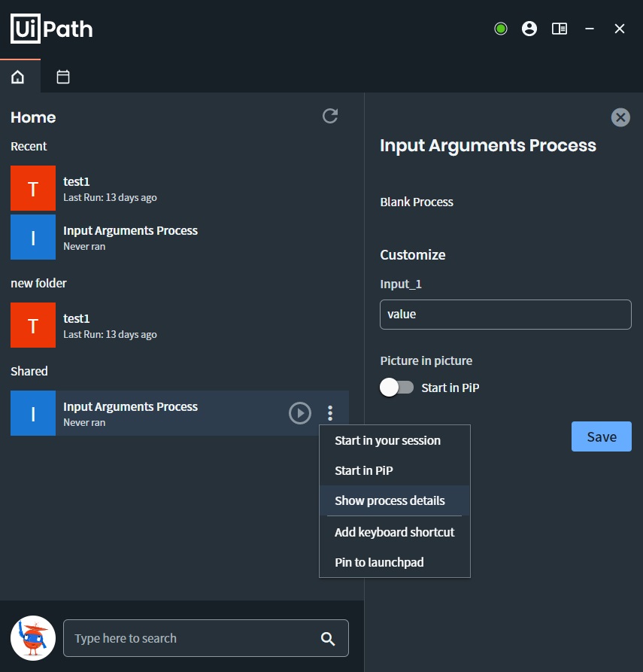Screen dimensions: 643x672
Task: Open the user account profile icon
Action: point(529,29)
